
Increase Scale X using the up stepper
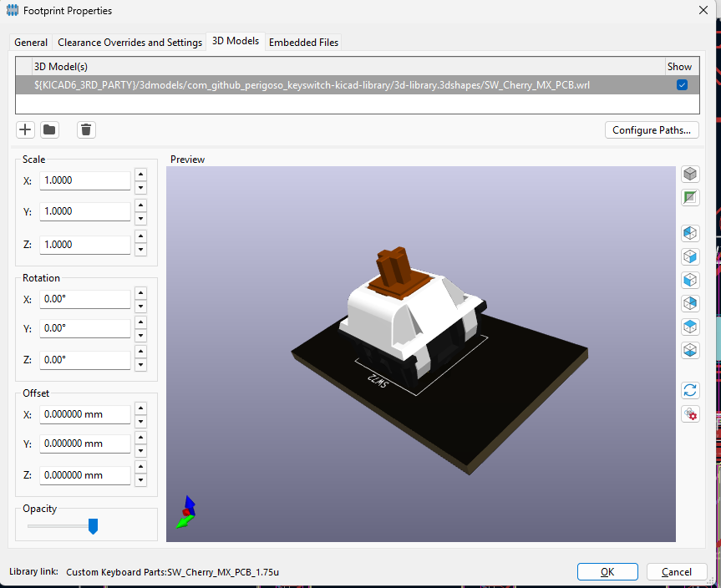coord(140,175)
